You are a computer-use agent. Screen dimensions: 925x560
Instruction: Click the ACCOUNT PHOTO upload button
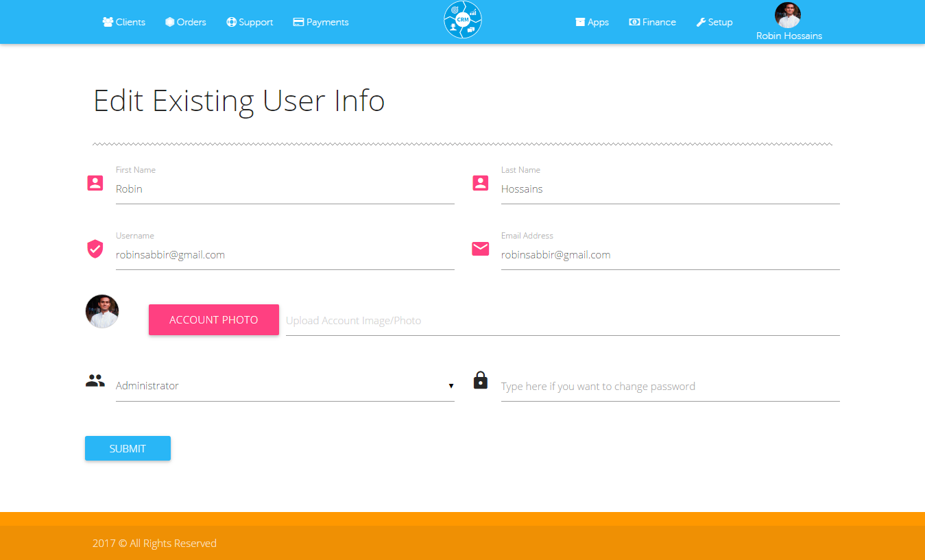(x=213, y=319)
